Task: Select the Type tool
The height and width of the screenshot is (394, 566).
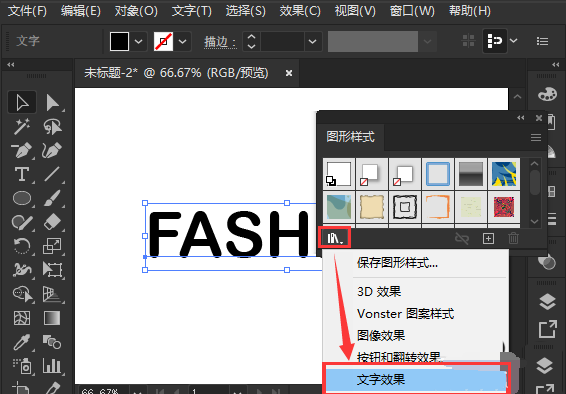Action: (22, 174)
